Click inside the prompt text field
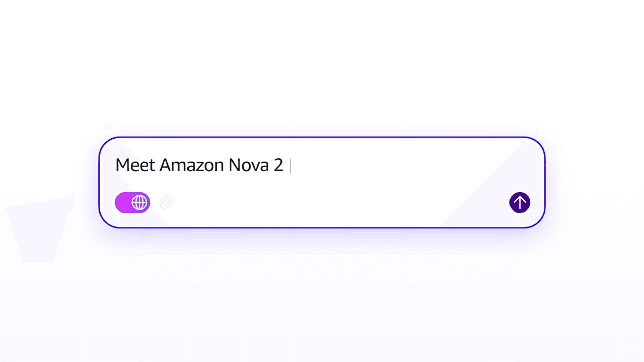Image resolution: width=644 pixels, height=362 pixels. [369, 165]
